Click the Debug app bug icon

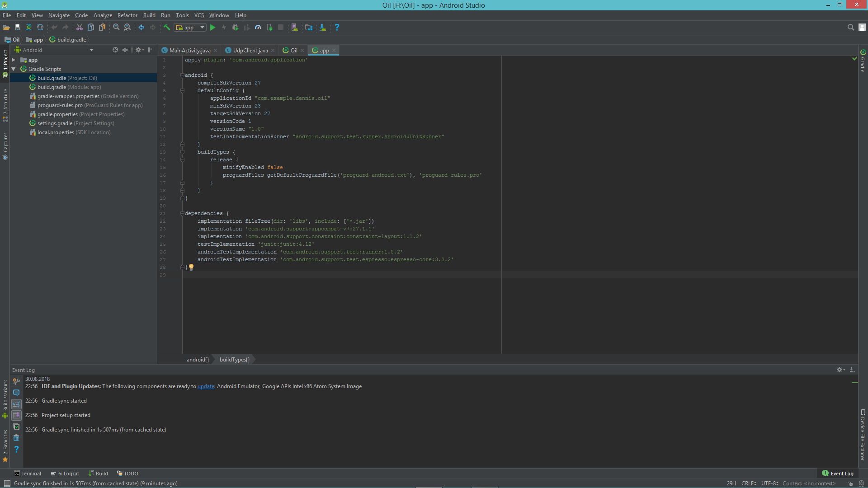235,28
